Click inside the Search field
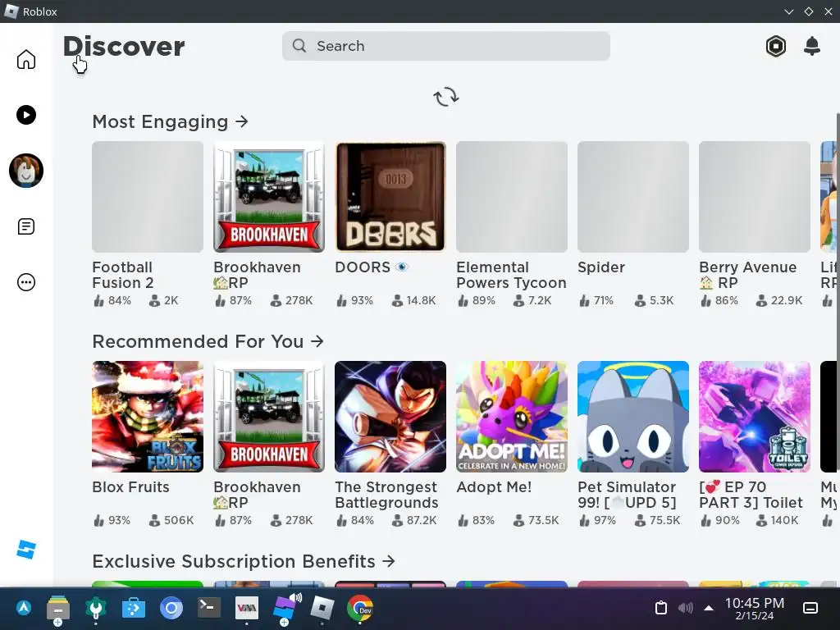840x630 pixels. (x=445, y=46)
